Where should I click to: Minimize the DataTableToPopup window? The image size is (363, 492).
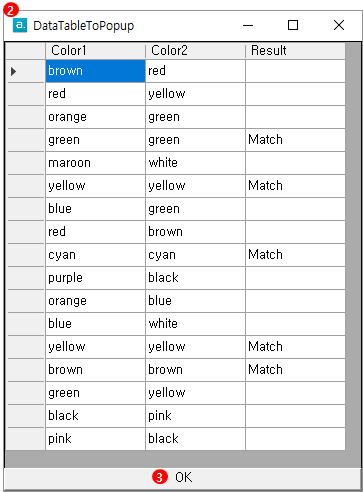point(248,25)
